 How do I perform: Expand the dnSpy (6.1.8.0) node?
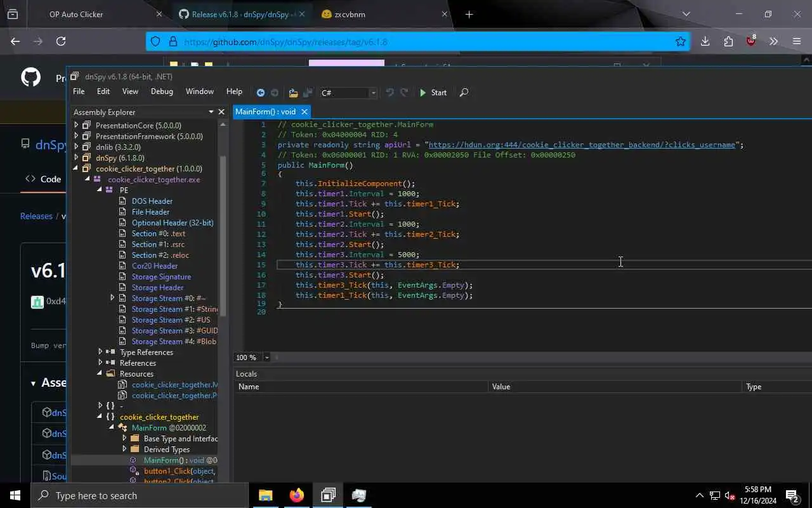(x=77, y=158)
